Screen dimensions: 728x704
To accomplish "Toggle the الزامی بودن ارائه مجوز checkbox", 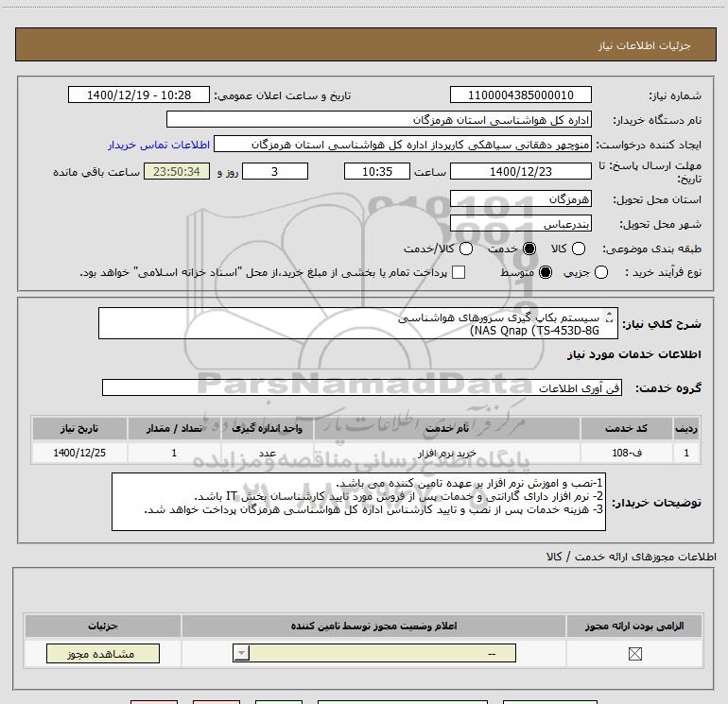I will (x=634, y=654).
